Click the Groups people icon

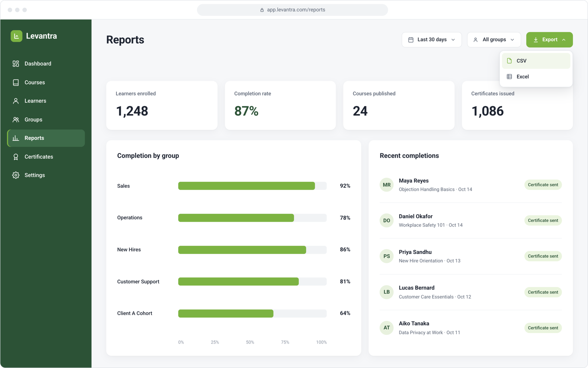[x=16, y=120]
